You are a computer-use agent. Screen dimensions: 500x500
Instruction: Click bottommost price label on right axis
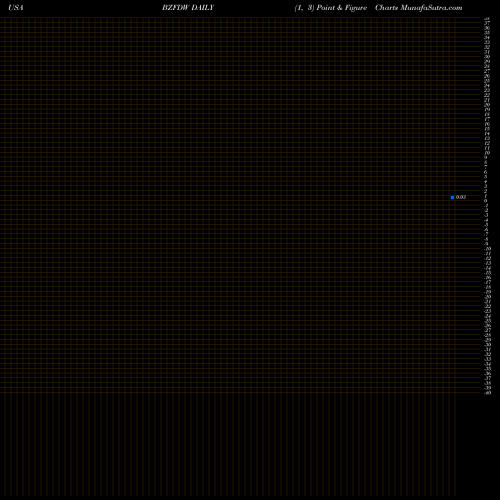pos(487,393)
